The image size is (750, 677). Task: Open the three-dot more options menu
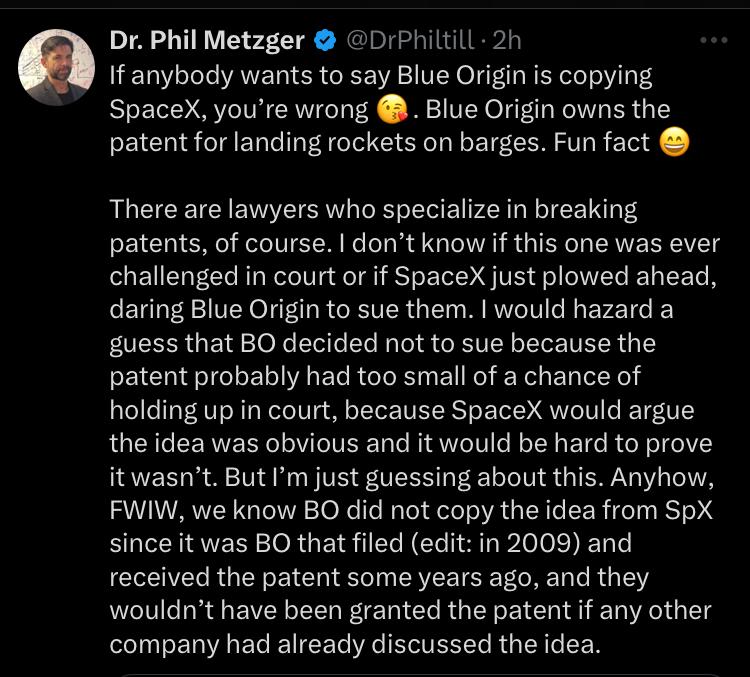714,41
